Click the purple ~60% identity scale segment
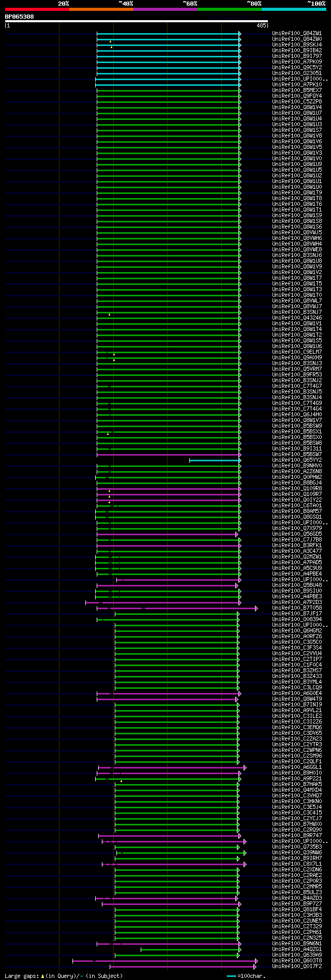 [x=165, y=9]
